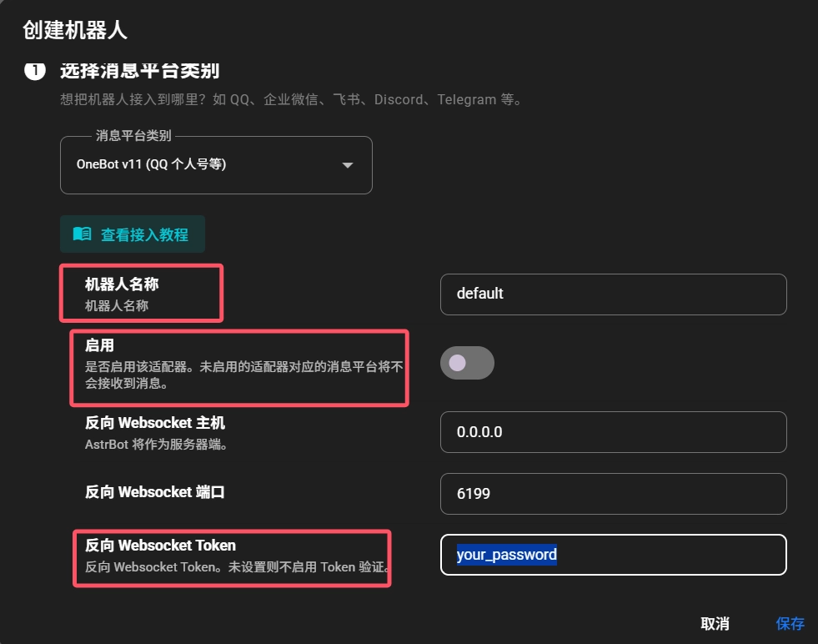Screen dimensions: 818x644
Task: Toggle the 启用 switch on
Action: click(467, 363)
